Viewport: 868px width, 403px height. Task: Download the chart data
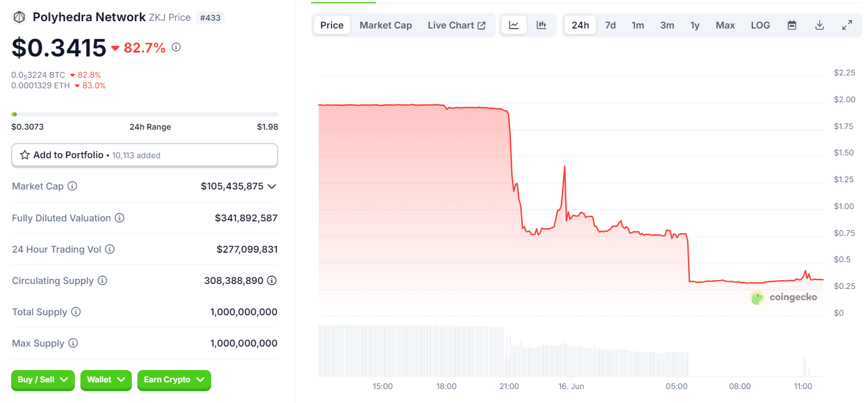(x=819, y=25)
